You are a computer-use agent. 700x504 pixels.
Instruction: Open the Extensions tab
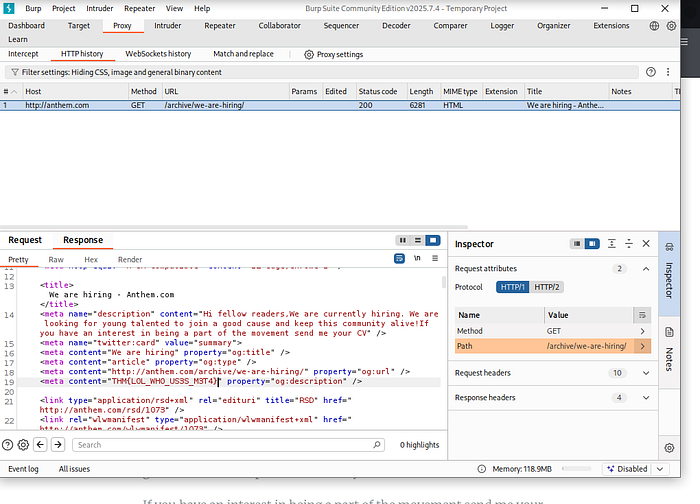coord(611,26)
